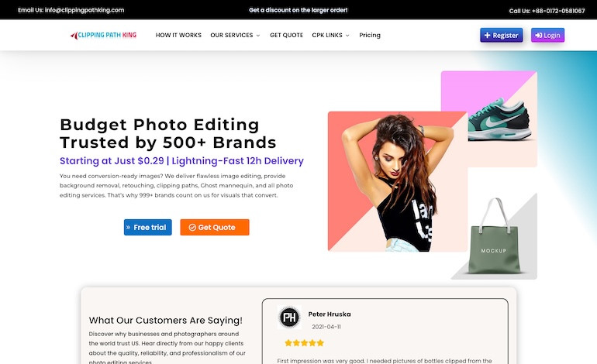
Task: Click the What Our Customers Are Saying heading
Action: (166, 321)
